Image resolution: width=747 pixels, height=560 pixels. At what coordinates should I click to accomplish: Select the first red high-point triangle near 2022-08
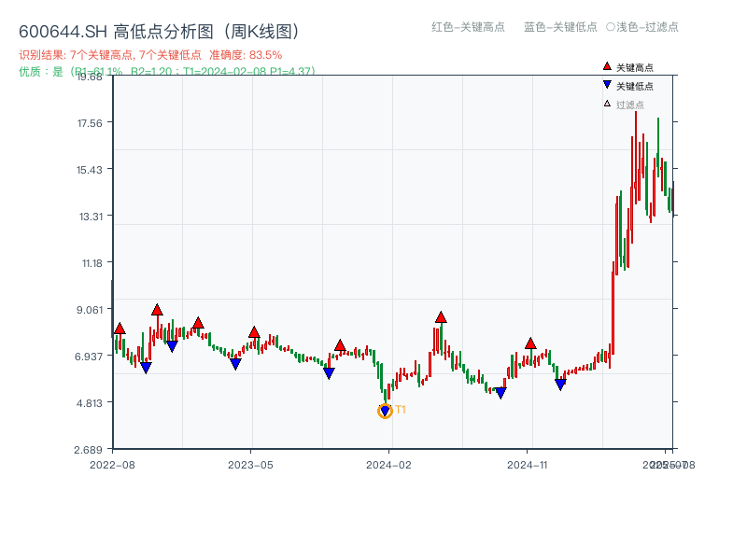[120, 329]
